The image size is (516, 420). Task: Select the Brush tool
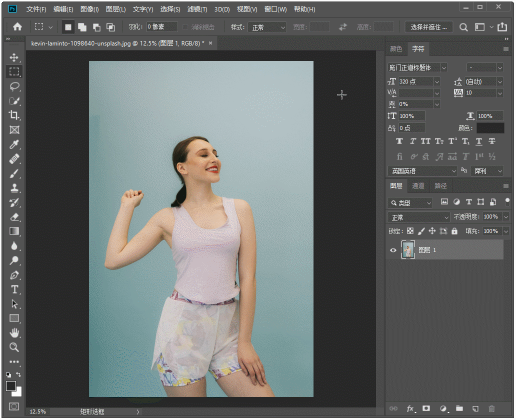(x=14, y=173)
